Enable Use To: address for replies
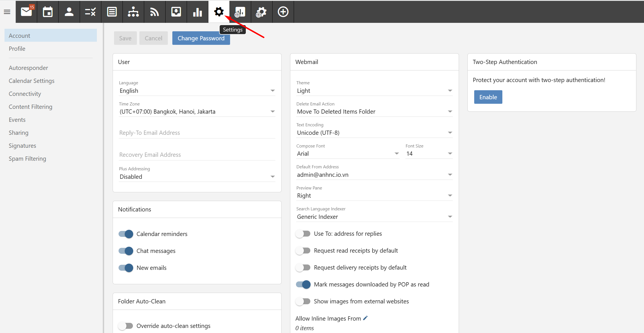This screenshot has width=644, height=333. pyautogui.click(x=303, y=234)
